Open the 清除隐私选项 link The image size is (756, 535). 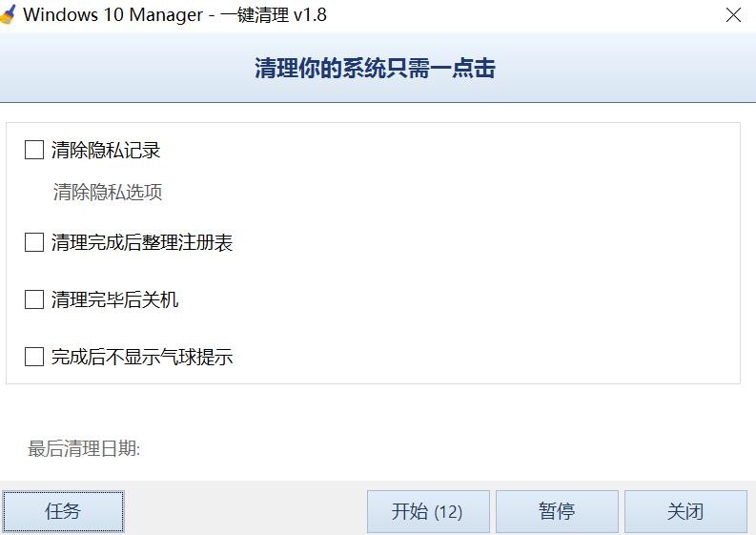(108, 192)
